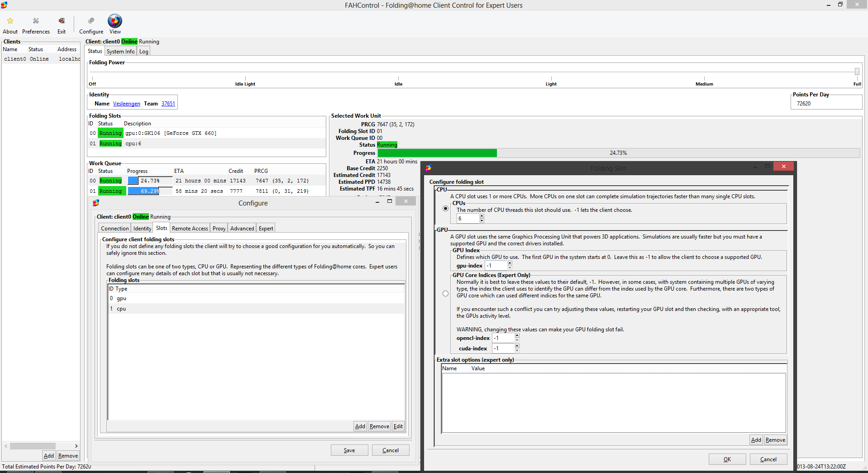
Task: Increase the cuda-index value
Action: 517,346
